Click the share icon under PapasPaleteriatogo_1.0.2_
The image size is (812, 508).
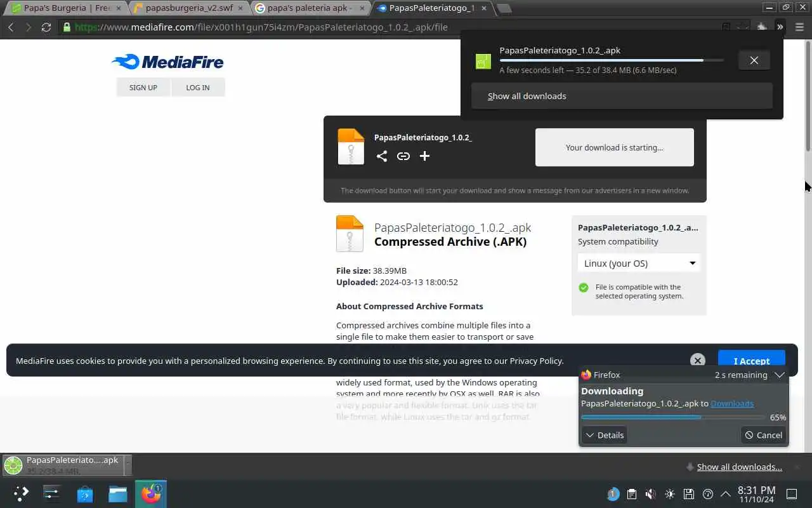click(381, 156)
